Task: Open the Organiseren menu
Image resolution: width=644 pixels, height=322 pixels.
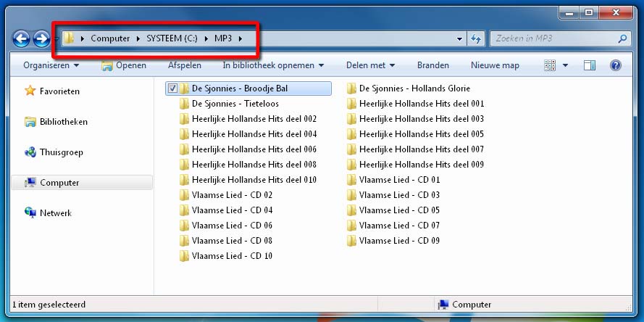Action: (x=51, y=65)
